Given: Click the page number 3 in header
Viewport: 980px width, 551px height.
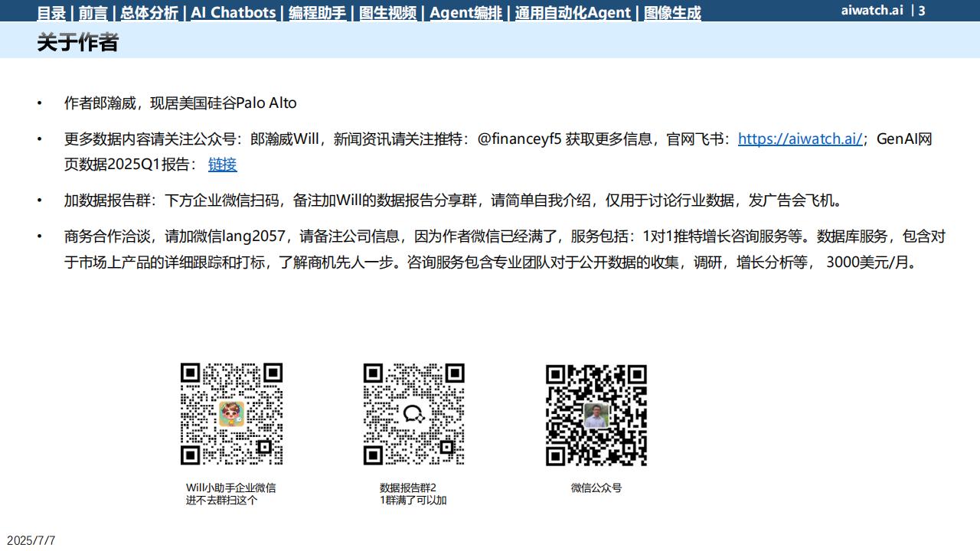Looking at the screenshot, I should (922, 11).
